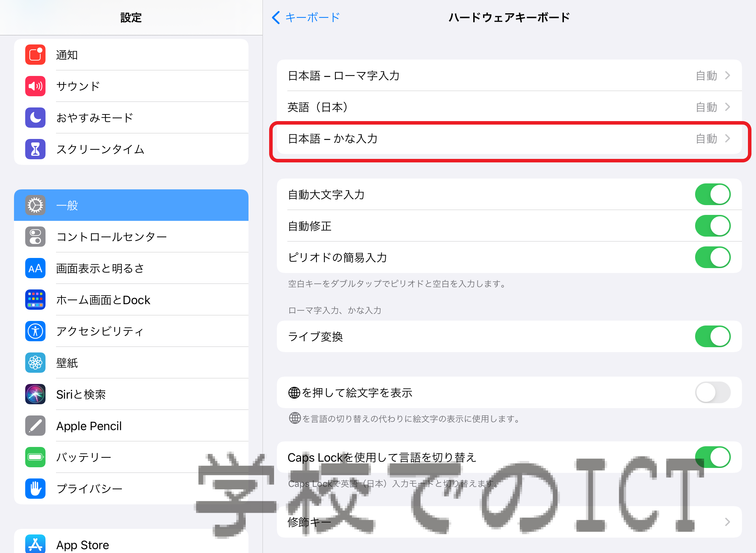Tap the Home Screen & Dock grid icon
Screen dimensions: 756x553
[x=35, y=300]
